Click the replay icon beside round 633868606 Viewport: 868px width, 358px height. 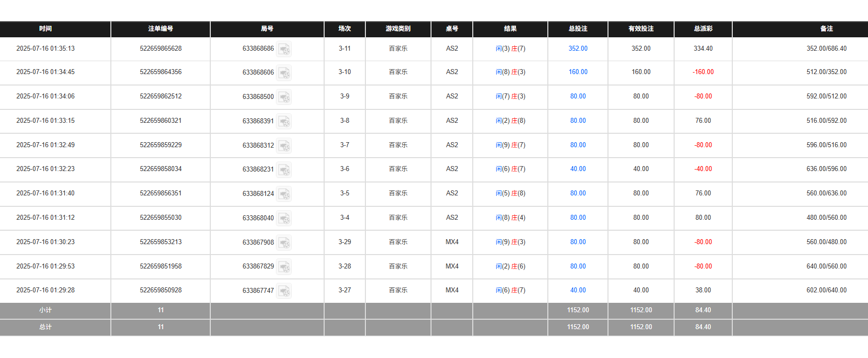[284, 73]
